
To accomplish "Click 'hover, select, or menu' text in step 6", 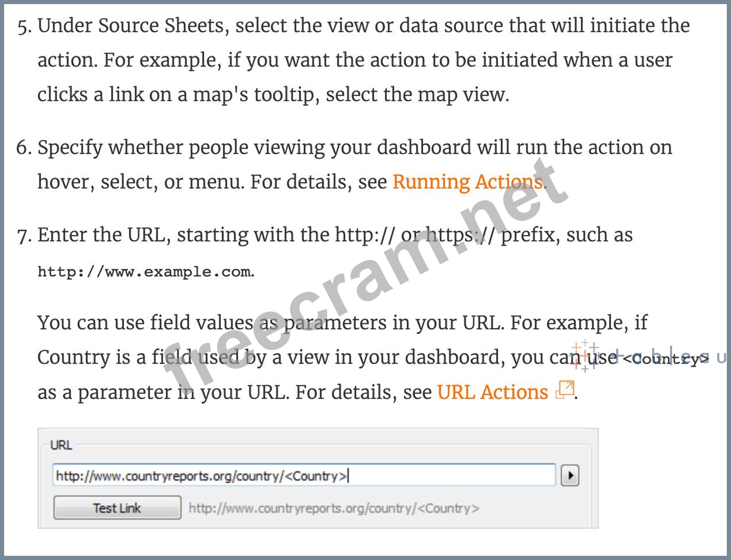I will coord(140,182).
